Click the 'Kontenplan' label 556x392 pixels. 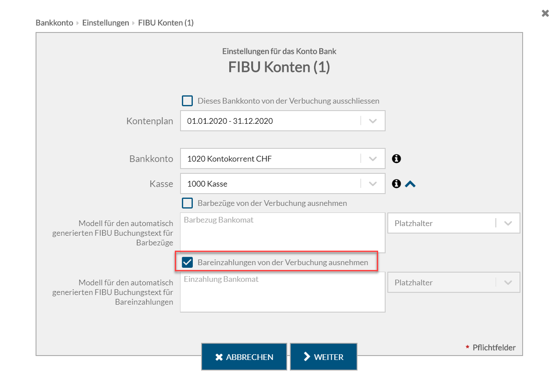(x=150, y=121)
